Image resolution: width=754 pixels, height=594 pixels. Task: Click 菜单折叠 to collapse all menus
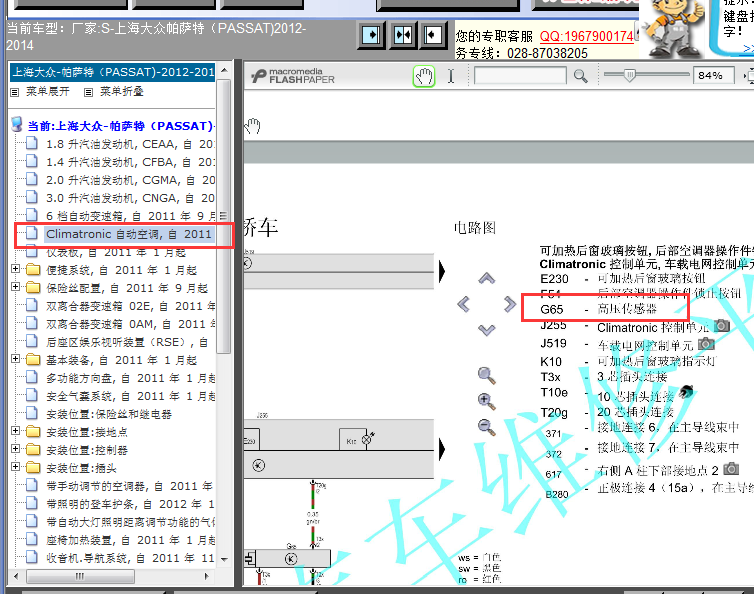coord(122,91)
